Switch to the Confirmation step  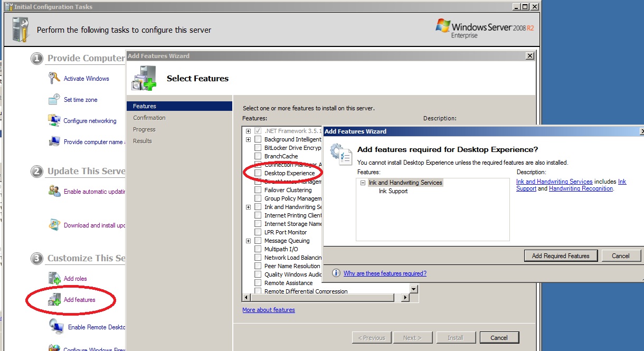[149, 117]
